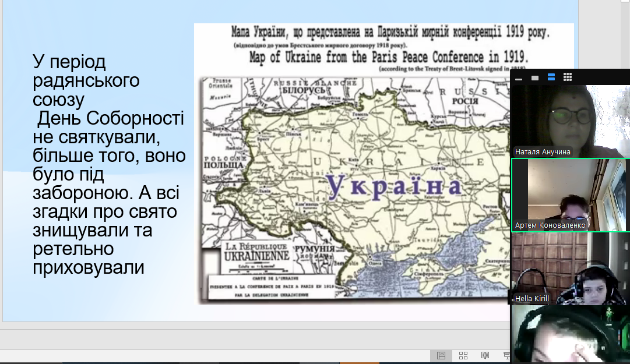The width and height of the screenshot is (630, 364).
Task: Select the stacked thumbnail strip view in Zoom
Action: 551,77
